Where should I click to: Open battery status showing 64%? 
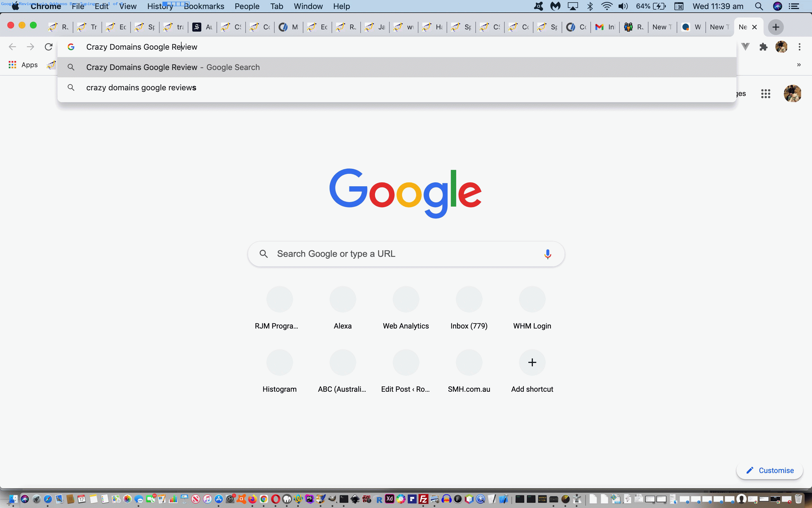[x=651, y=6]
